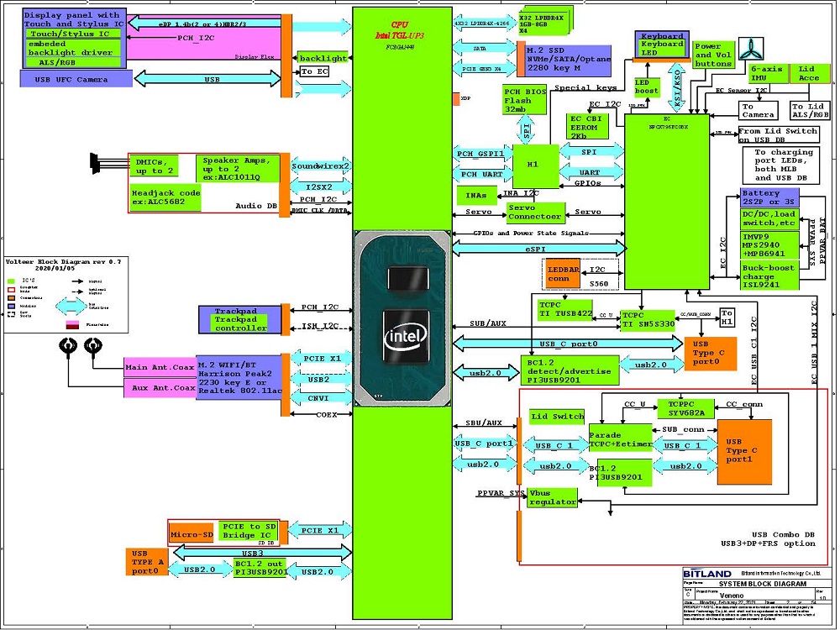Select the Power and Vol buttons block
The width and height of the screenshot is (840, 630).
713,55
